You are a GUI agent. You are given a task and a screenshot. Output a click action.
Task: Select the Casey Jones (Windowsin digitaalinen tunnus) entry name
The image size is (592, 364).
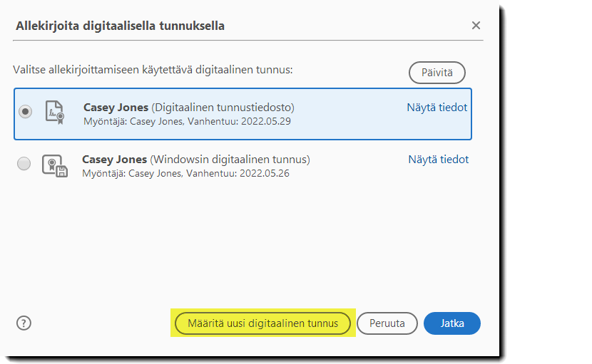tap(196, 160)
